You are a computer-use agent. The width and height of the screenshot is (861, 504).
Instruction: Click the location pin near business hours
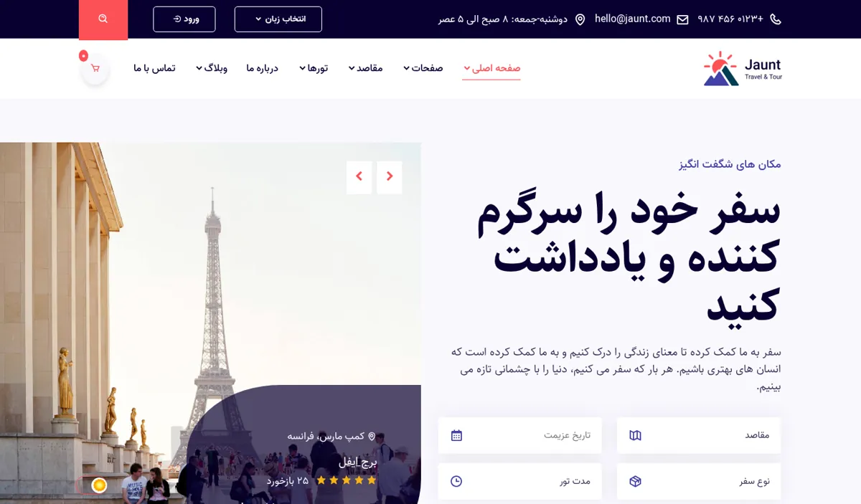pyautogui.click(x=580, y=19)
